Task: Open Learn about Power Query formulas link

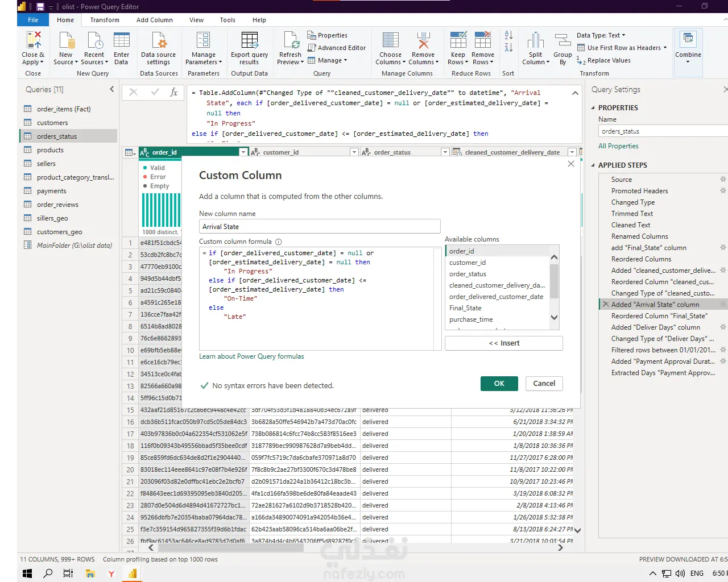Action: (251, 356)
